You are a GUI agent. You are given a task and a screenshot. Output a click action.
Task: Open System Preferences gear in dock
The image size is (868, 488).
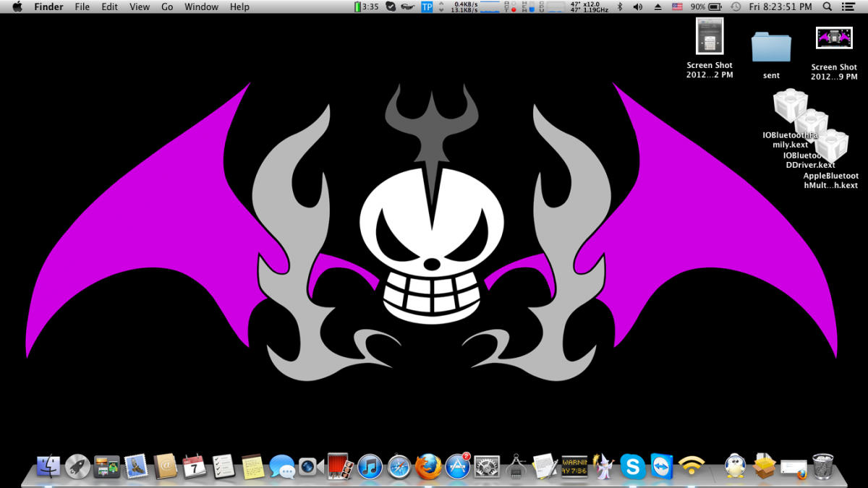pos(487,466)
